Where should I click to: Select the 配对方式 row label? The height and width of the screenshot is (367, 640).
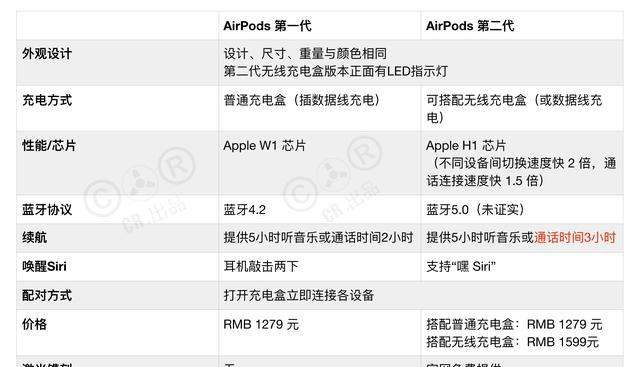pos(47,295)
